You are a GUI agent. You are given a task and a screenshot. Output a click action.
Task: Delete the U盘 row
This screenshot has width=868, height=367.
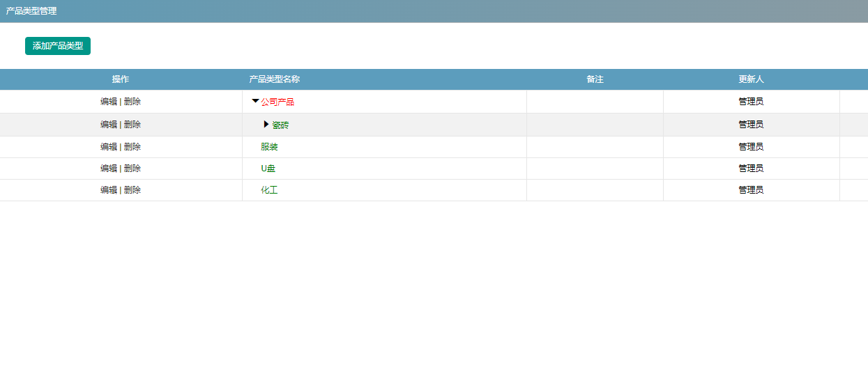point(132,169)
